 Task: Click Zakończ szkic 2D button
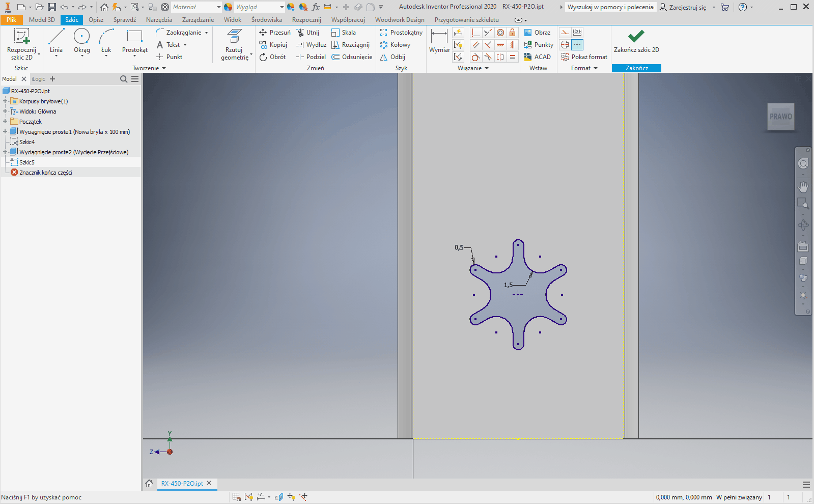pyautogui.click(x=636, y=41)
